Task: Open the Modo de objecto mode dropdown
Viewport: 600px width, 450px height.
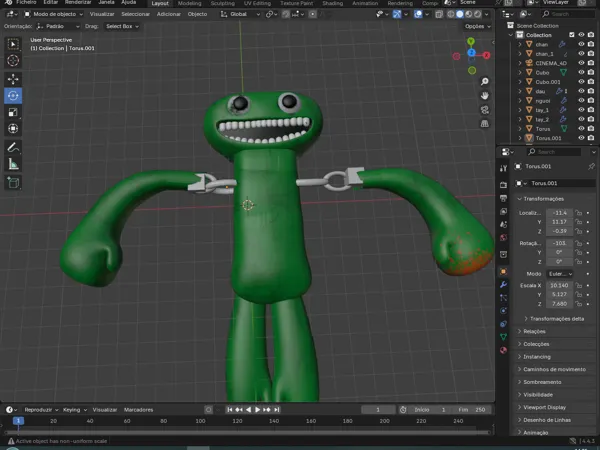Action: click(x=54, y=14)
